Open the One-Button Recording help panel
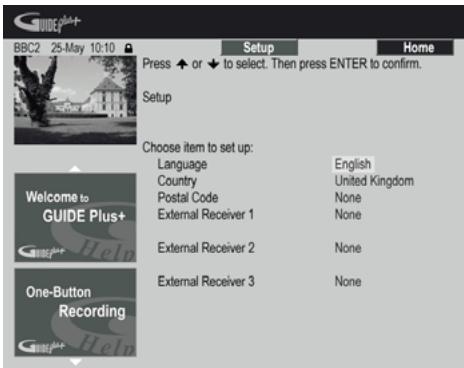Image resolution: width=464 pixels, height=368 pixels. (75, 313)
